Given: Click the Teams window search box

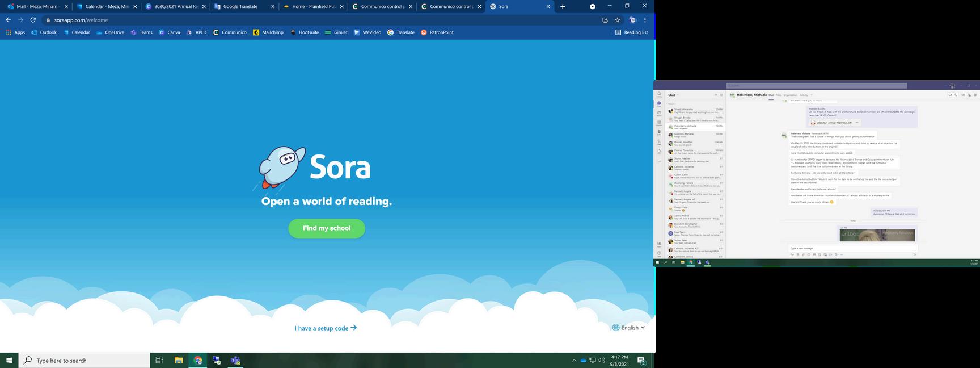Looking at the screenshot, I should click(x=817, y=86).
